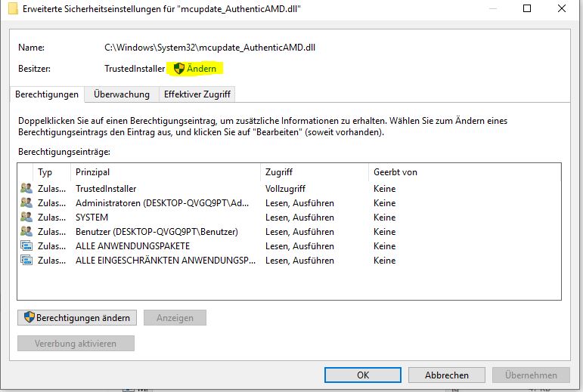Click the user group icon for TrustedInstaller
The image size is (583, 392).
click(x=26, y=188)
